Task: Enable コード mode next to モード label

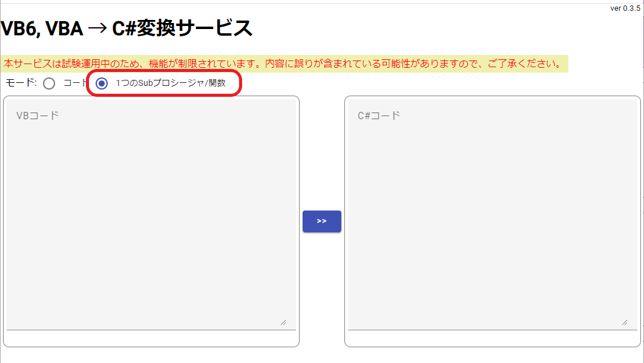Action: click(49, 83)
